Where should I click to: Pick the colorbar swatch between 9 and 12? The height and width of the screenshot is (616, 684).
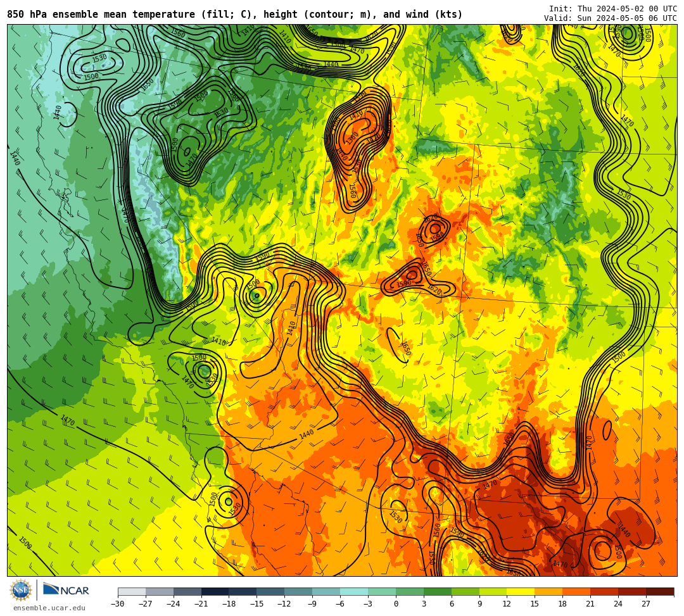pyautogui.click(x=493, y=591)
